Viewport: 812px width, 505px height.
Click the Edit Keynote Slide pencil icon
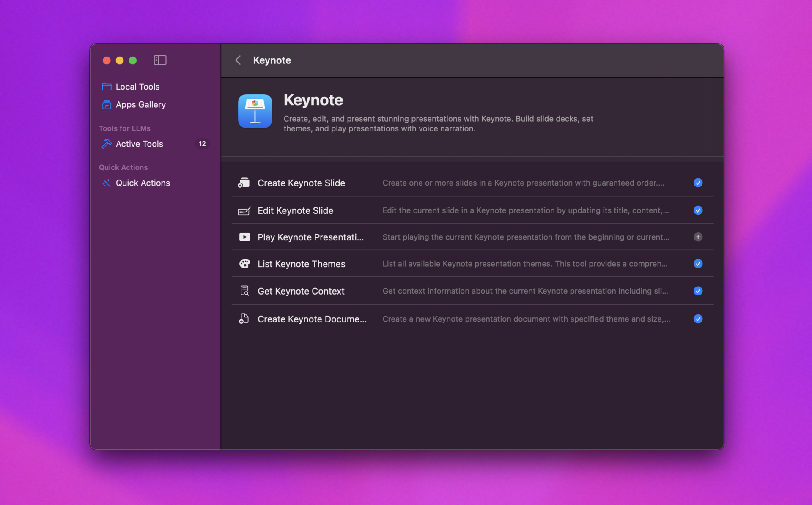(244, 210)
